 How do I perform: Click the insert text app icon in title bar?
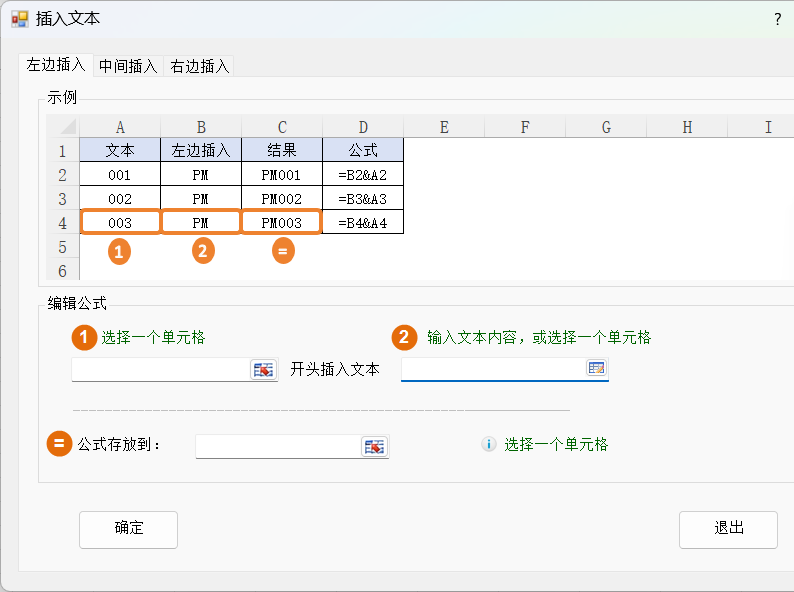click(x=19, y=19)
